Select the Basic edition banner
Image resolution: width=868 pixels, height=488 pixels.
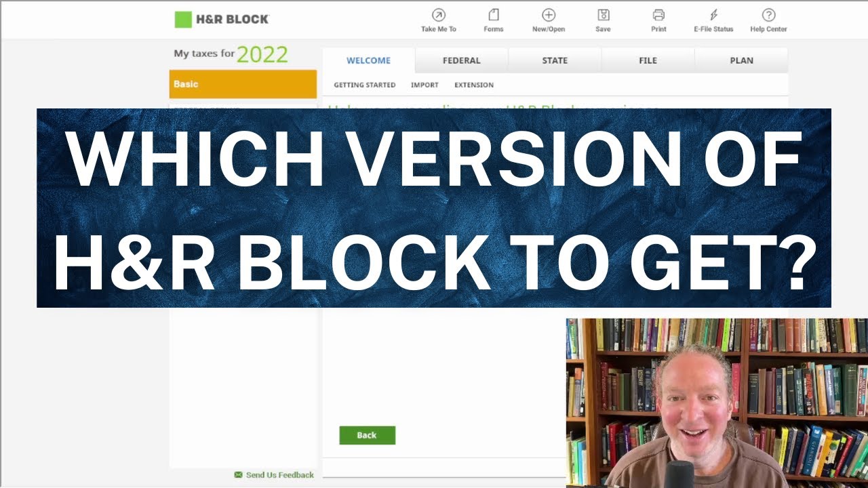tap(243, 84)
